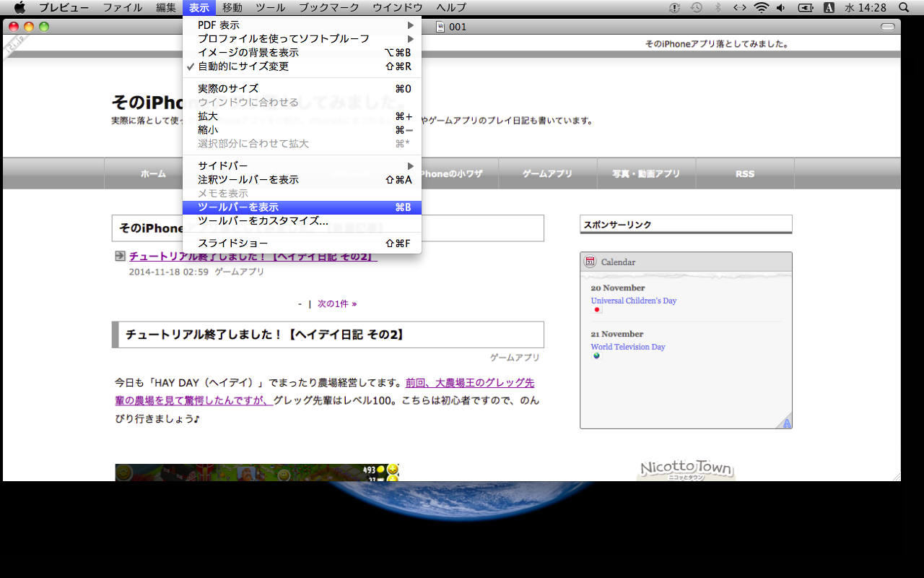The width and height of the screenshot is (924, 578).
Task: Click the network arrows status icon
Action: 739,7
